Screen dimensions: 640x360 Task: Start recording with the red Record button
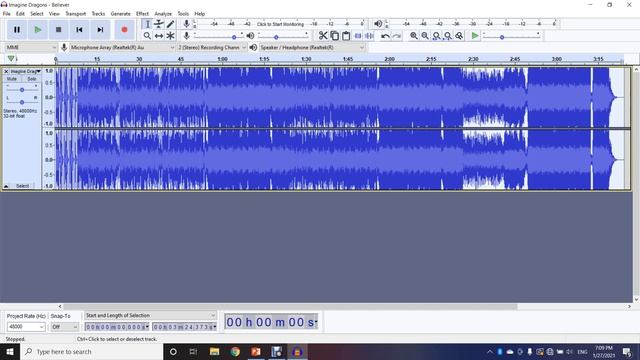coord(124,29)
